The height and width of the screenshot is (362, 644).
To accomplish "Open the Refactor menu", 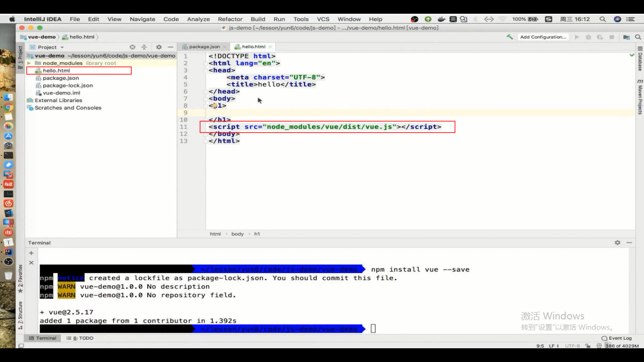I will click(x=230, y=19).
